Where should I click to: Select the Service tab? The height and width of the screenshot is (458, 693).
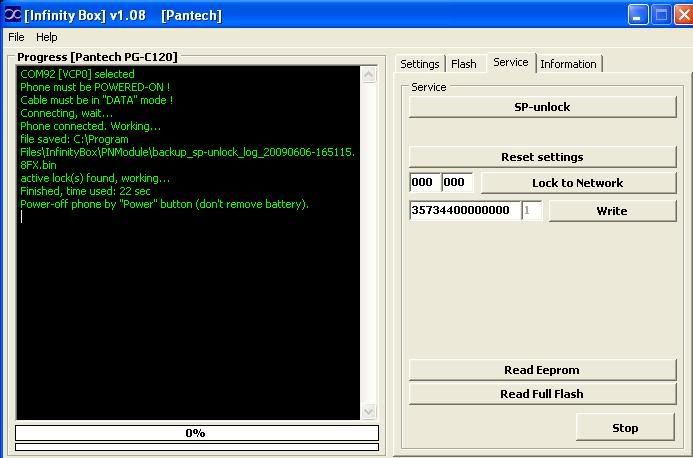pyautogui.click(x=511, y=62)
